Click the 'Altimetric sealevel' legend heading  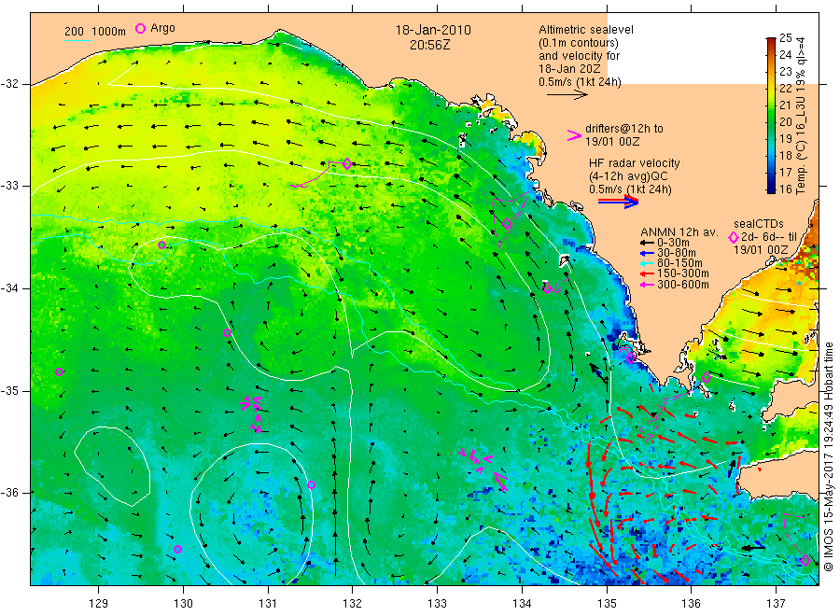tap(586, 30)
